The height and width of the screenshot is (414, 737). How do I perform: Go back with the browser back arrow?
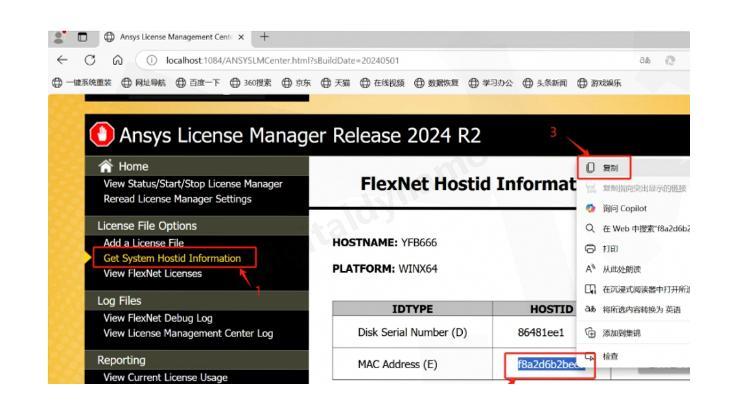pos(62,60)
